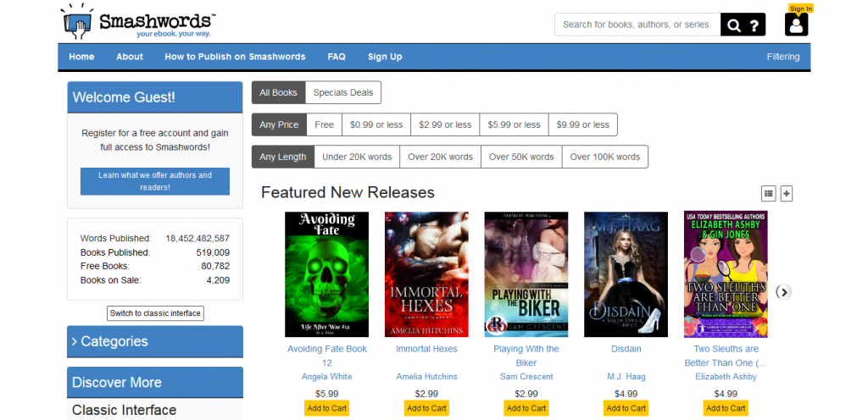Open the FAQ menu item
868x420 pixels.
coord(337,57)
